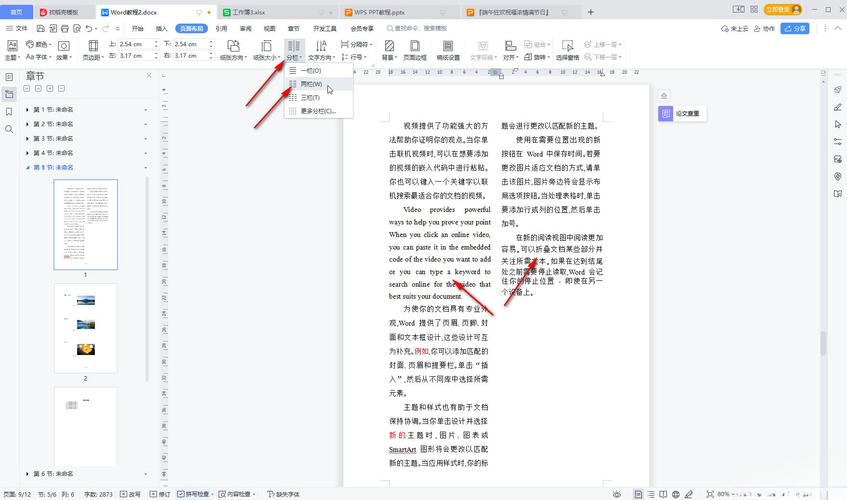Click the 论文查重 paper check icon
Image resolution: width=847 pixels, height=500 pixels.
point(666,113)
